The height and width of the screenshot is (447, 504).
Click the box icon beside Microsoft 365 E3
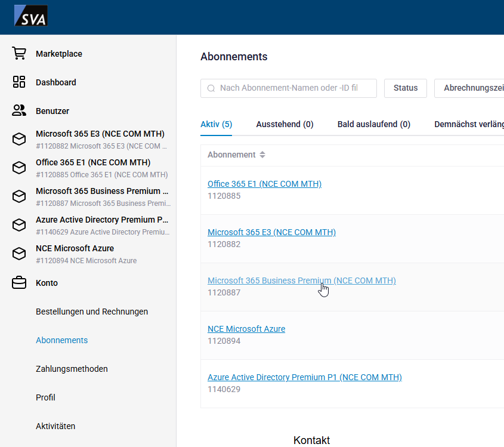(x=19, y=139)
